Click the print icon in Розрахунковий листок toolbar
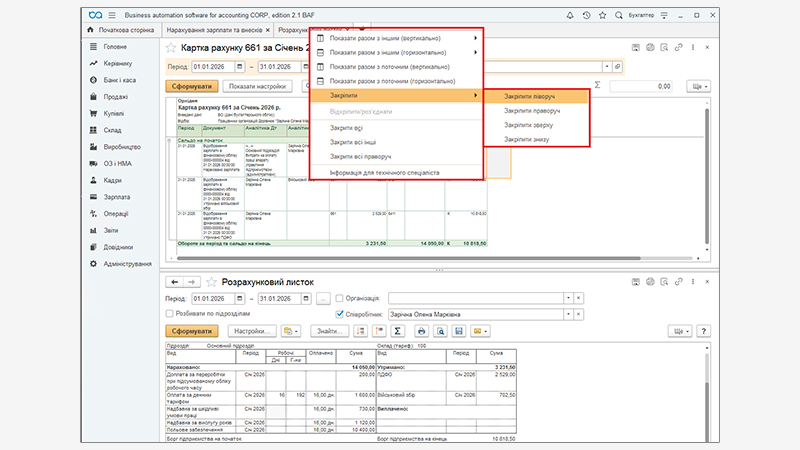The height and width of the screenshot is (450, 800). coord(422,330)
